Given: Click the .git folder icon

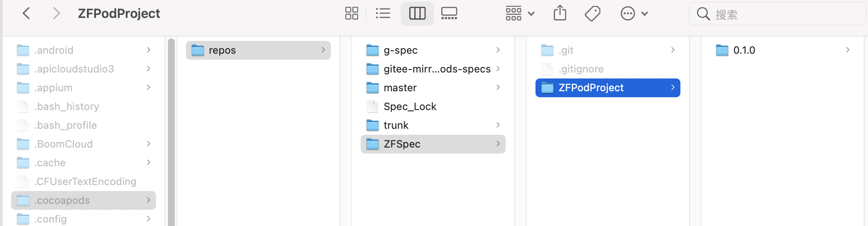Looking at the screenshot, I should click(x=547, y=50).
